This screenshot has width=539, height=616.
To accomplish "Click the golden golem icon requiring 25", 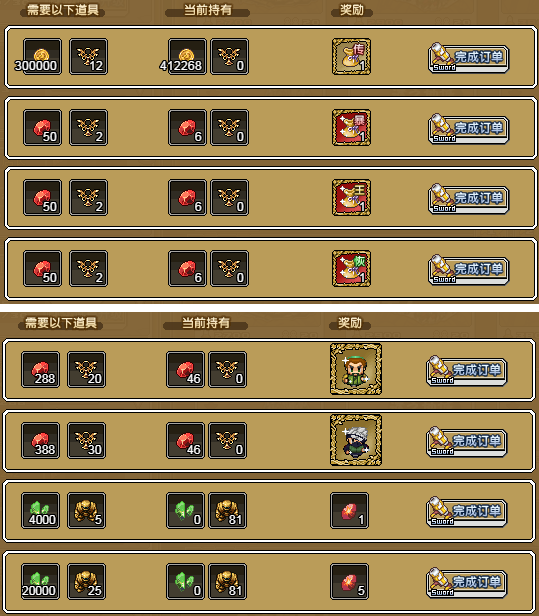I will (x=86, y=582).
